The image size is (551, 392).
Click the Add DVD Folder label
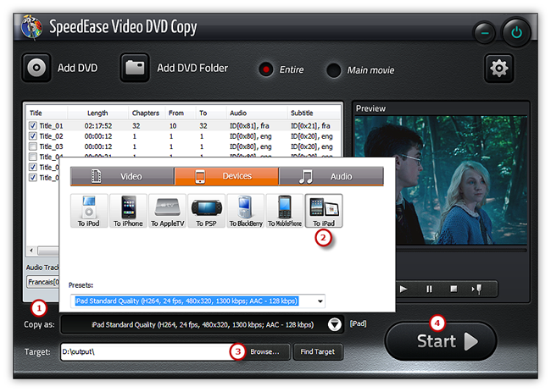(192, 68)
